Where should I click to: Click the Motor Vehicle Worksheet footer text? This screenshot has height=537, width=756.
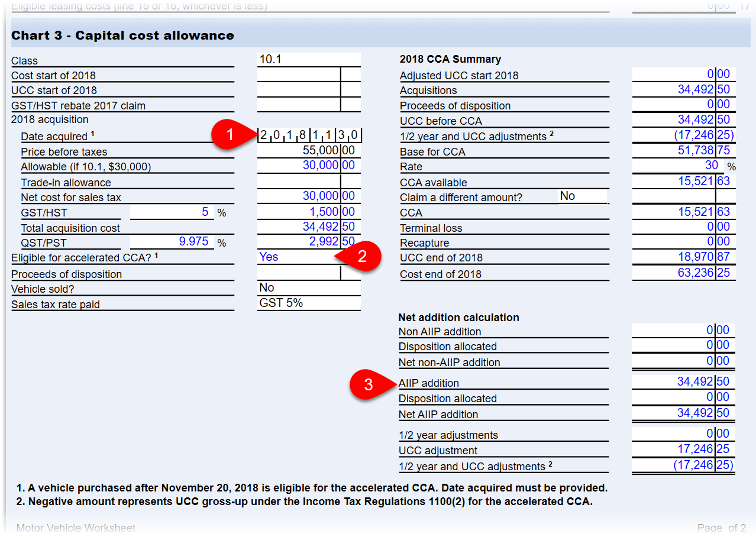click(76, 528)
